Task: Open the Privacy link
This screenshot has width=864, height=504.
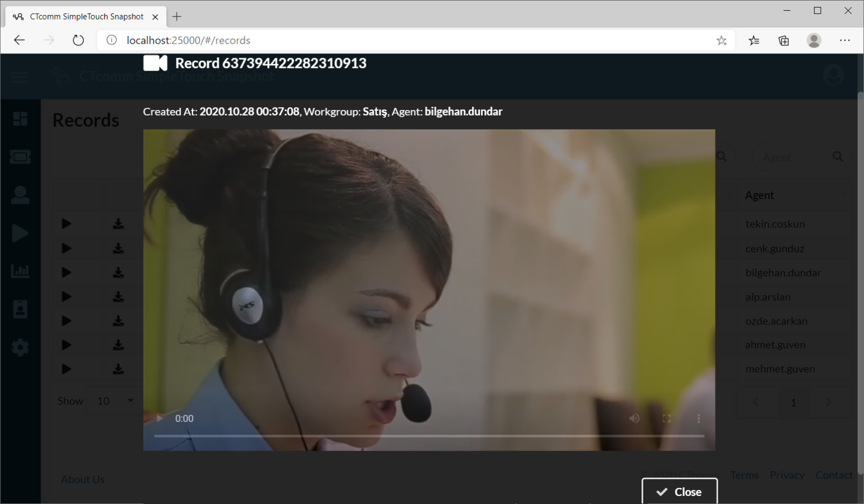Action: click(787, 475)
